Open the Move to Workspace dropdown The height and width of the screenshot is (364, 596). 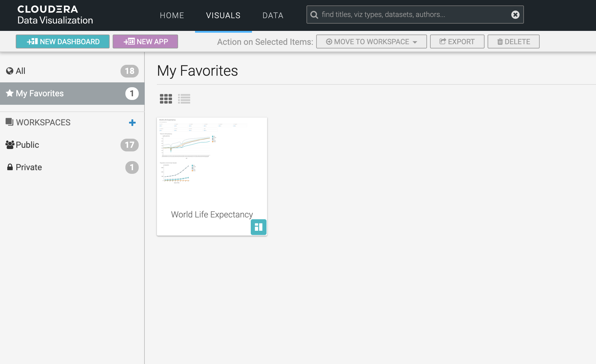click(371, 41)
